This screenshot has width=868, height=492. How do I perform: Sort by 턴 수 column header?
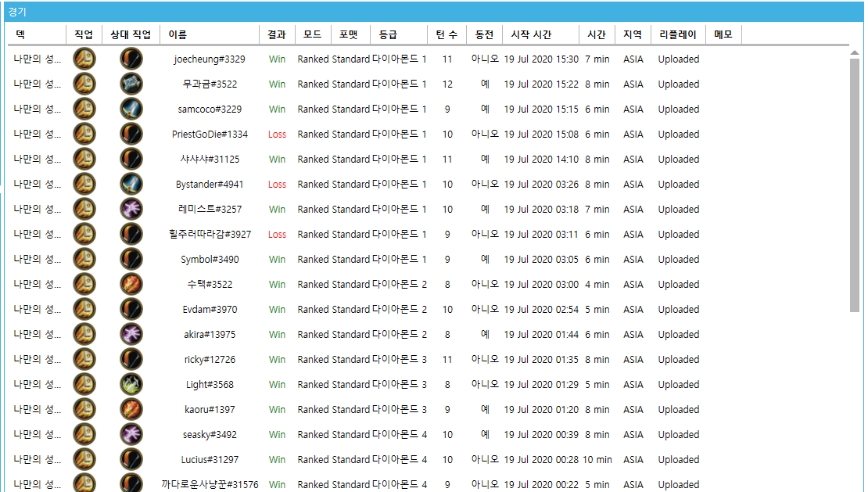447,34
